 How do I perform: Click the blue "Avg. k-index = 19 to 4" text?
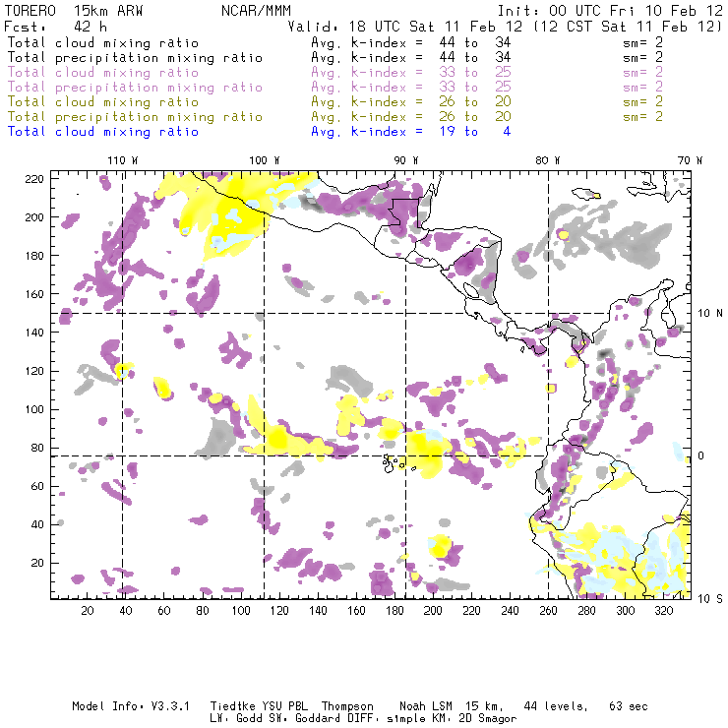pyautogui.click(x=411, y=132)
